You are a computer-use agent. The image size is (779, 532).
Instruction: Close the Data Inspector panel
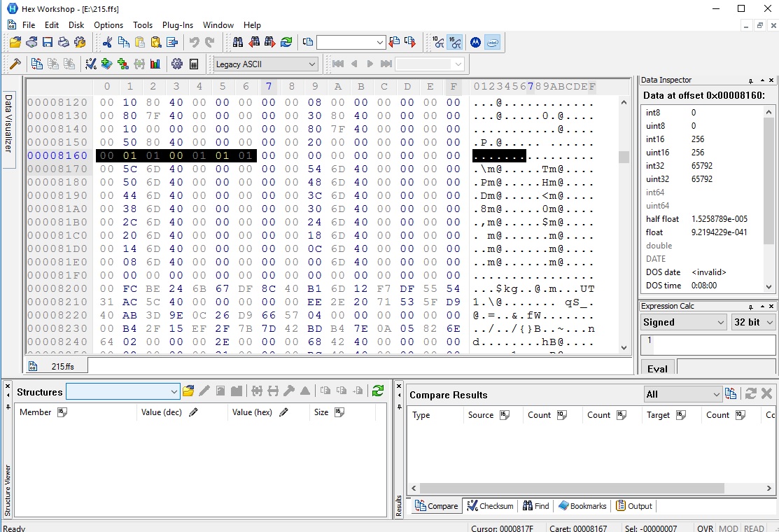click(771, 80)
